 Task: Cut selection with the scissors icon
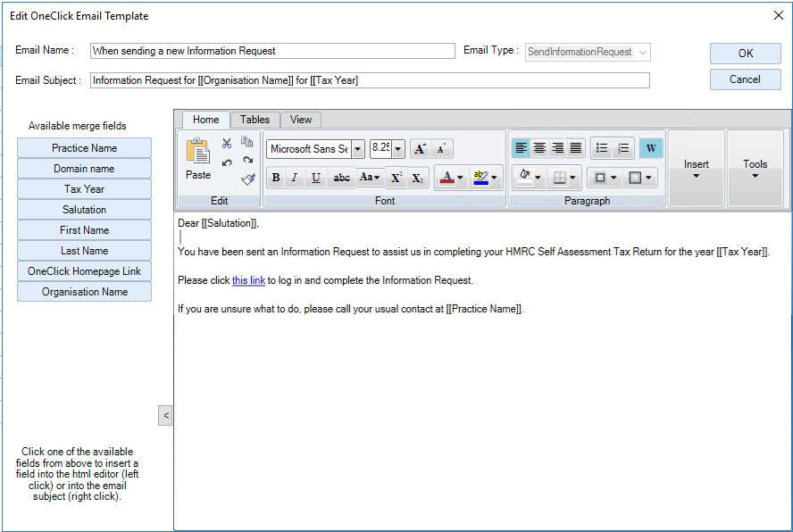tap(227, 143)
